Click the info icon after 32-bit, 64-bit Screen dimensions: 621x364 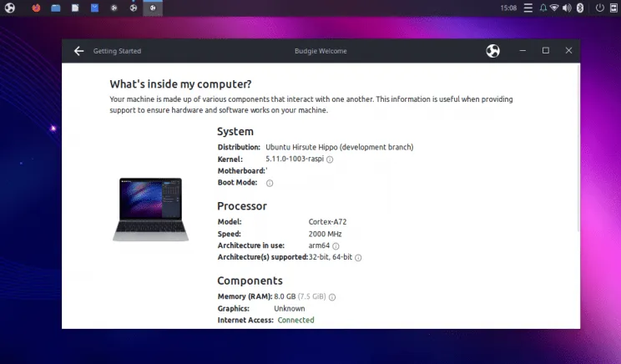coord(358,258)
